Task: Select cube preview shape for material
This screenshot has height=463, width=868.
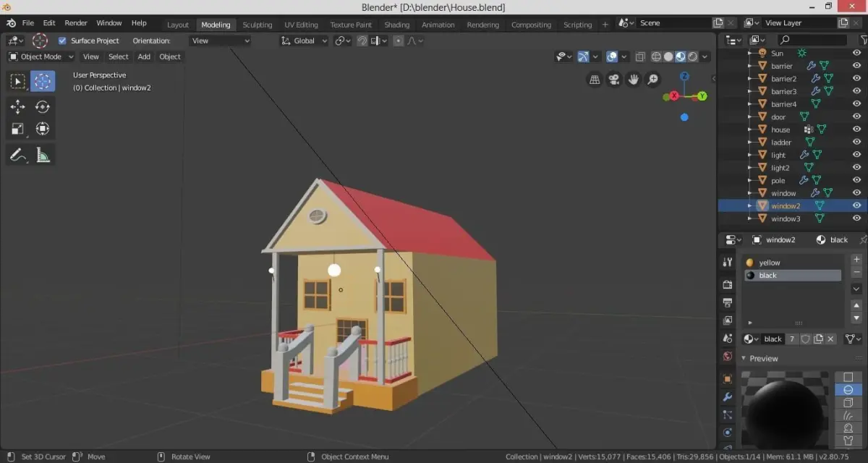Action: click(848, 403)
